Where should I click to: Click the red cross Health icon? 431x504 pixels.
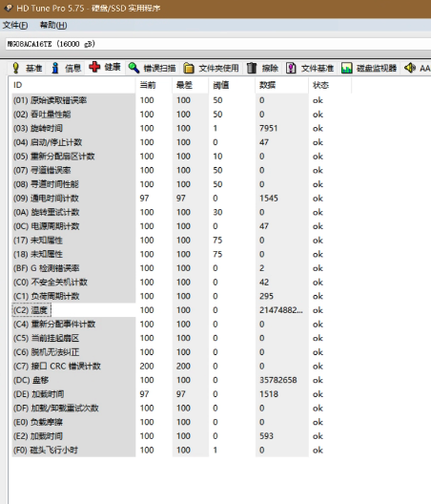(x=94, y=67)
